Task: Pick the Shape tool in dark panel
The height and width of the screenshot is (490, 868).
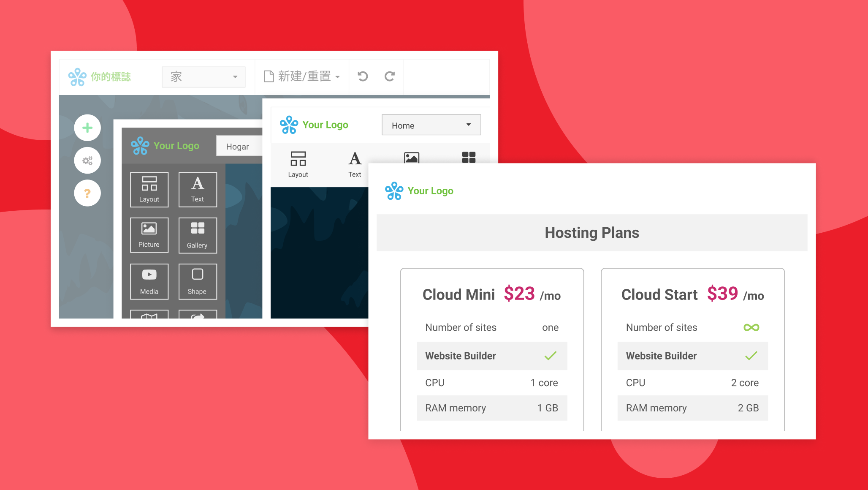Action: tap(198, 281)
